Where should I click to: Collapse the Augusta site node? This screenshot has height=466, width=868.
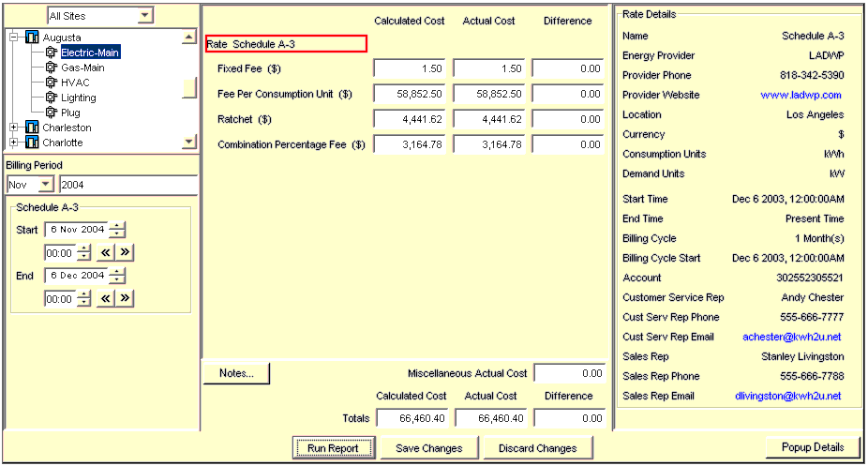coord(14,38)
